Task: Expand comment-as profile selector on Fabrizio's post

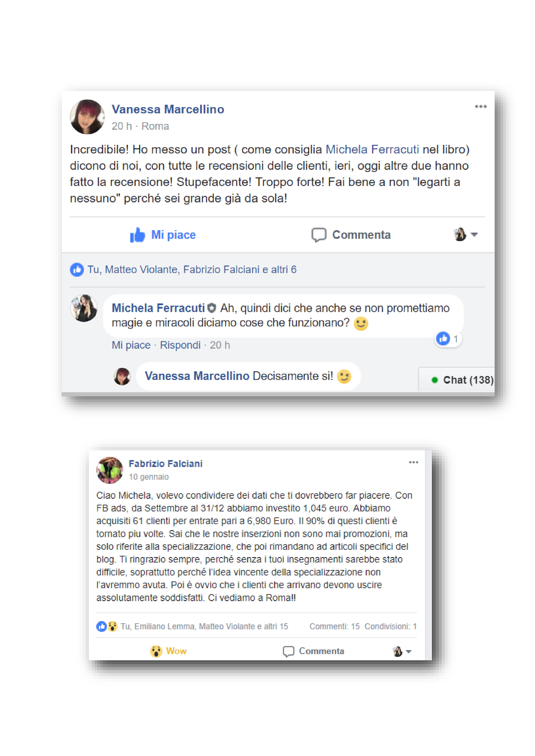Action: [x=402, y=651]
